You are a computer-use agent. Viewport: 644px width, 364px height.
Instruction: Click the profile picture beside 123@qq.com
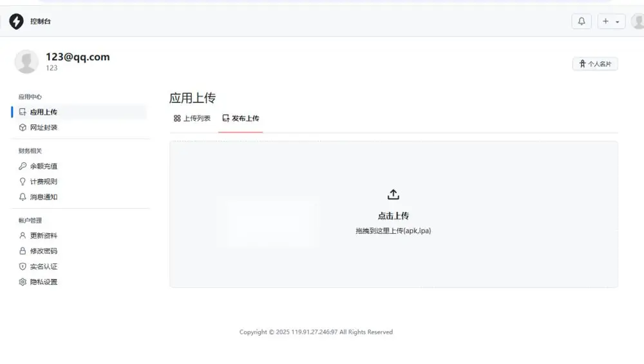pyautogui.click(x=26, y=62)
